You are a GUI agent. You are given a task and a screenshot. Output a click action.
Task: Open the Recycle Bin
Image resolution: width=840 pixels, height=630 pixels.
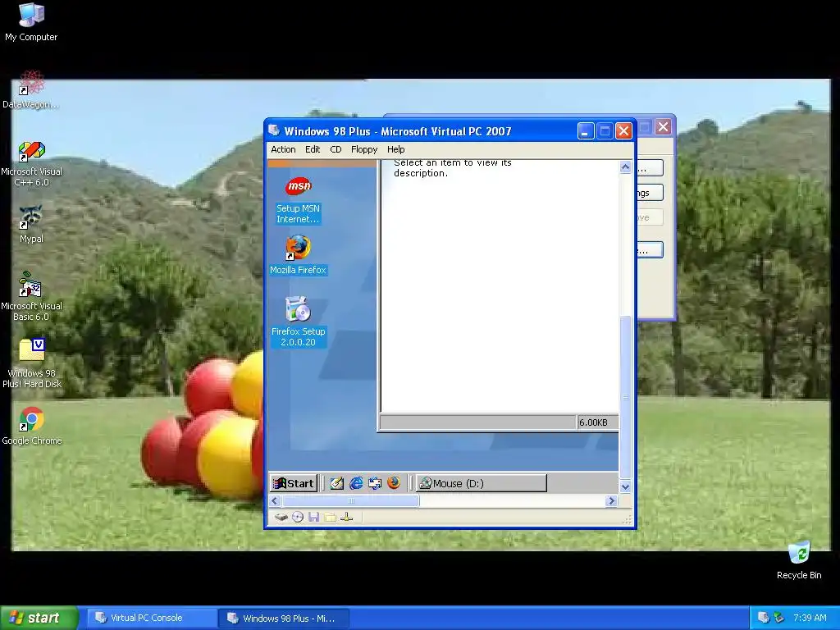click(x=799, y=560)
